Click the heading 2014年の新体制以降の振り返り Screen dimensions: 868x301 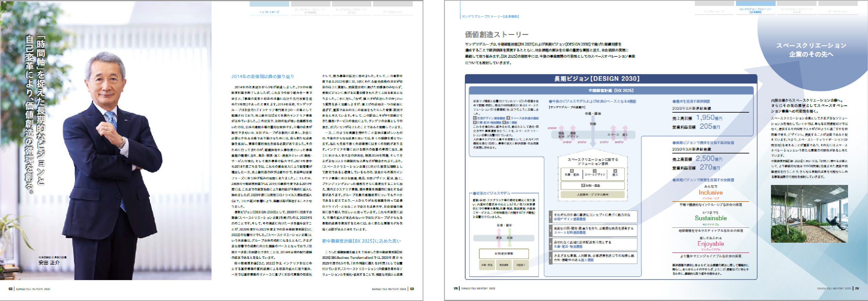point(262,76)
